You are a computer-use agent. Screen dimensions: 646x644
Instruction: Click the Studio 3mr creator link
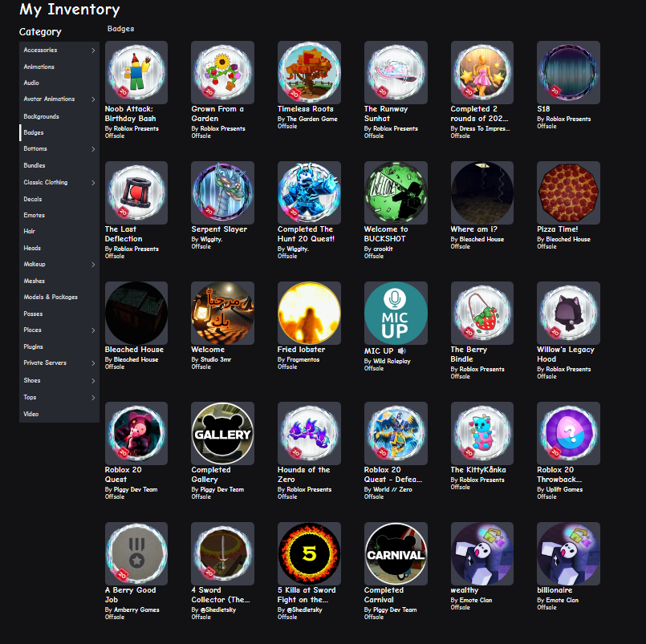[x=216, y=359]
